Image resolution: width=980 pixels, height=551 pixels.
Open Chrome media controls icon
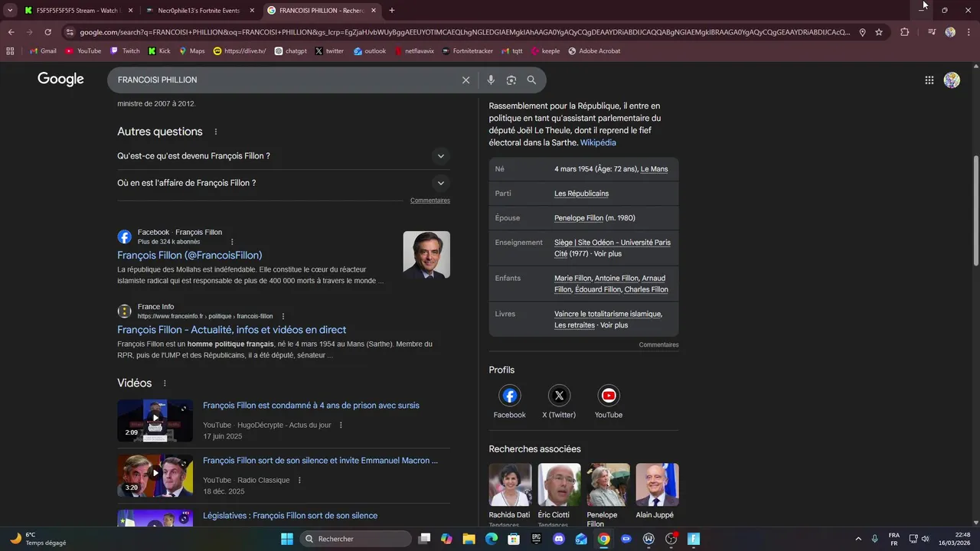point(931,32)
